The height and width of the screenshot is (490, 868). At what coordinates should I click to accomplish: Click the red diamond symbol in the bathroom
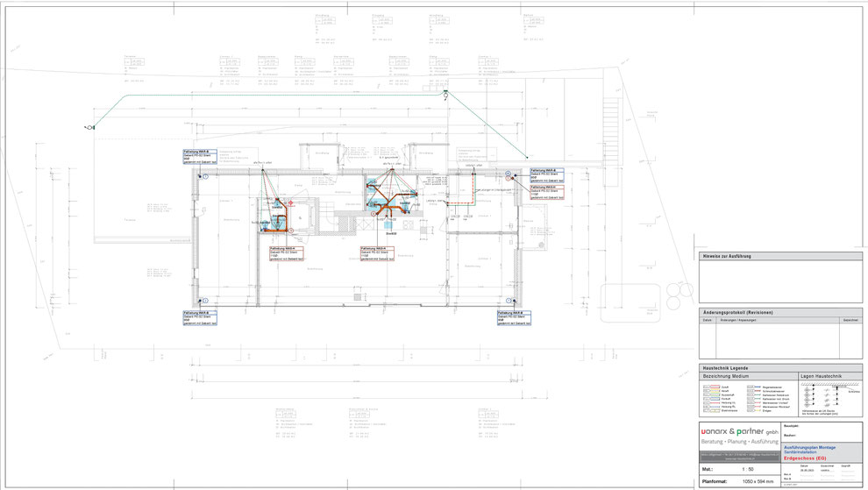(290, 203)
